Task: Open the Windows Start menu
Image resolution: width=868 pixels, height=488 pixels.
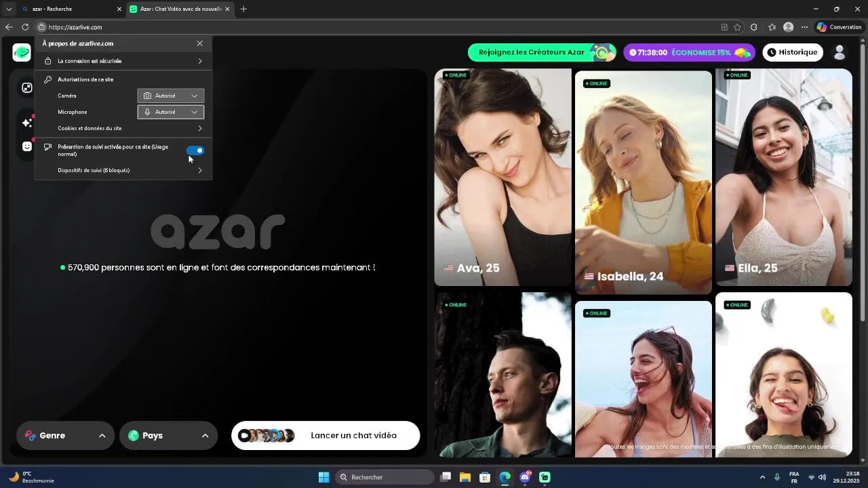Action: [324, 477]
